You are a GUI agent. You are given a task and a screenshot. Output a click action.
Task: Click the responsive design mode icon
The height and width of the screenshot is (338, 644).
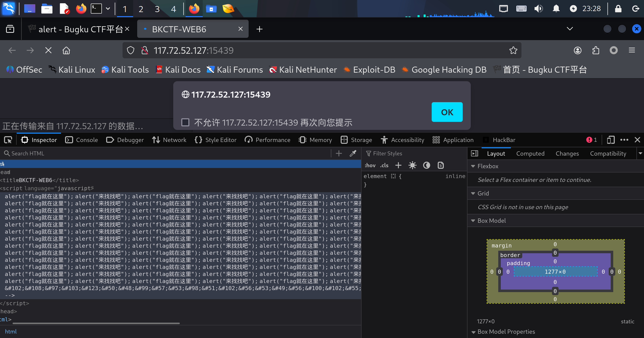click(610, 140)
